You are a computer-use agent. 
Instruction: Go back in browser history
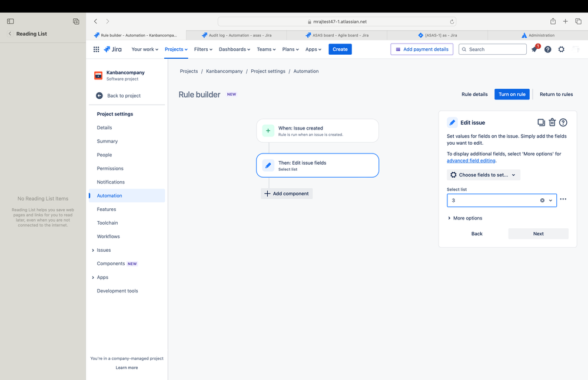(95, 21)
